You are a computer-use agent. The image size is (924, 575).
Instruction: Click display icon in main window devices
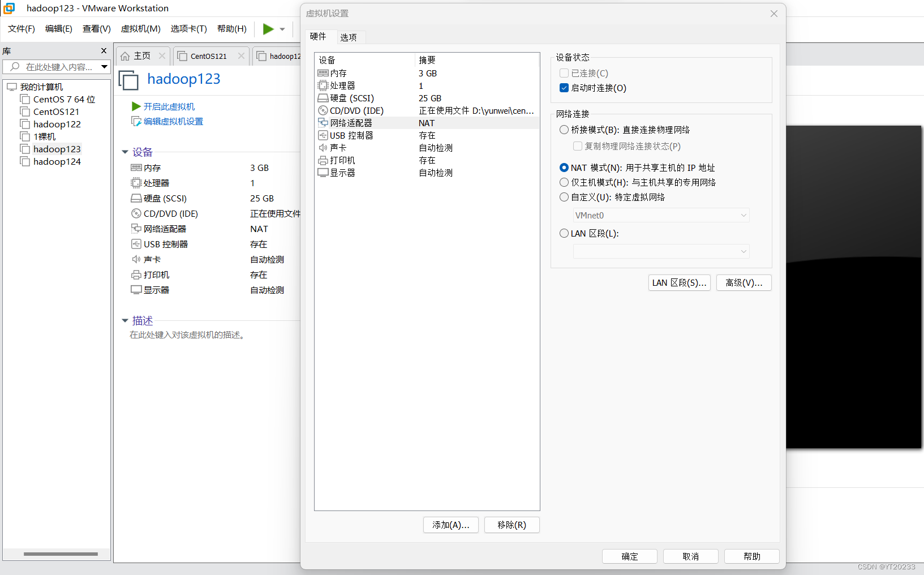click(136, 290)
